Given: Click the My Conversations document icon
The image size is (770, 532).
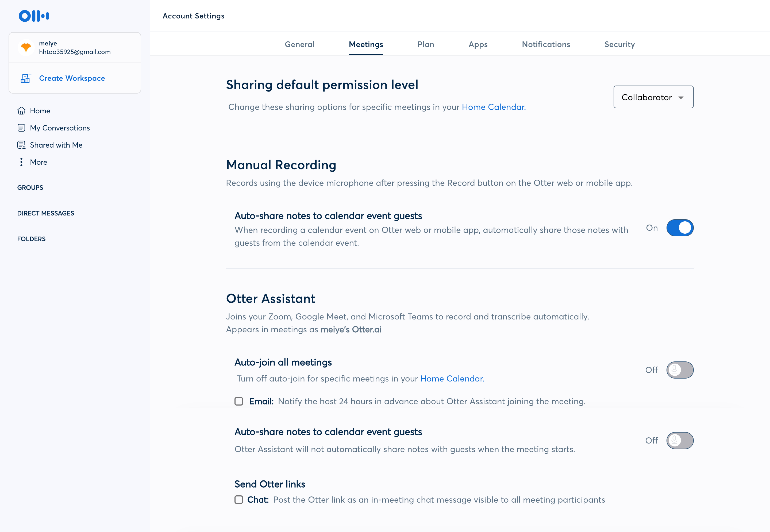Looking at the screenshot, I should [21, 128].
